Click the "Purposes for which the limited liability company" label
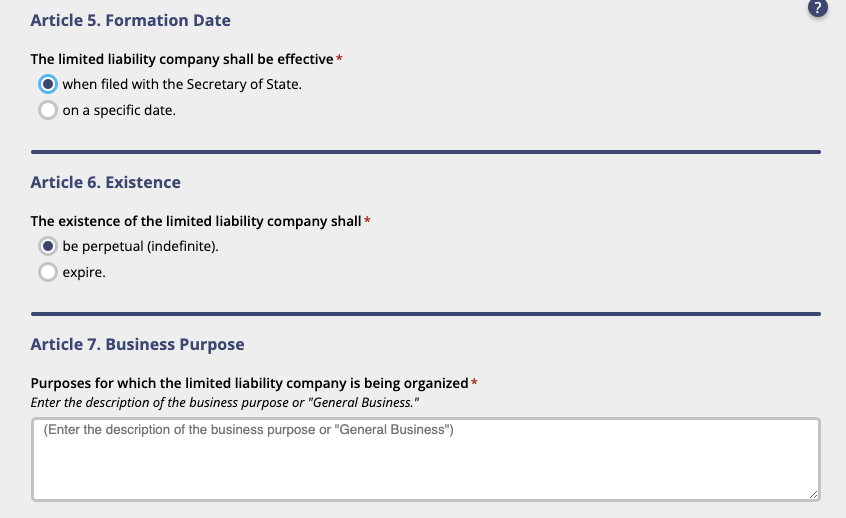Viewport: 846px width, 518px height. tap(249, 383)
